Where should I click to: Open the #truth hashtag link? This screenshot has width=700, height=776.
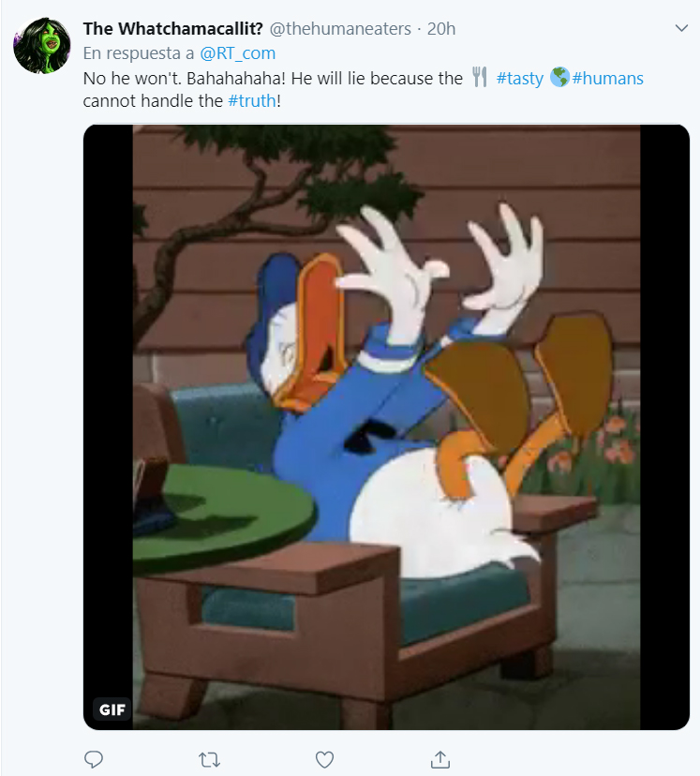tap(252, 101)
